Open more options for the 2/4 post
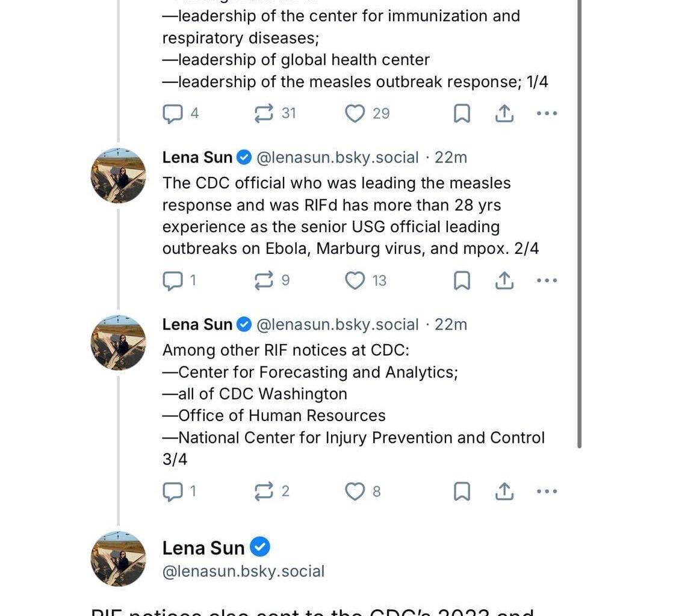 [547, 281]
